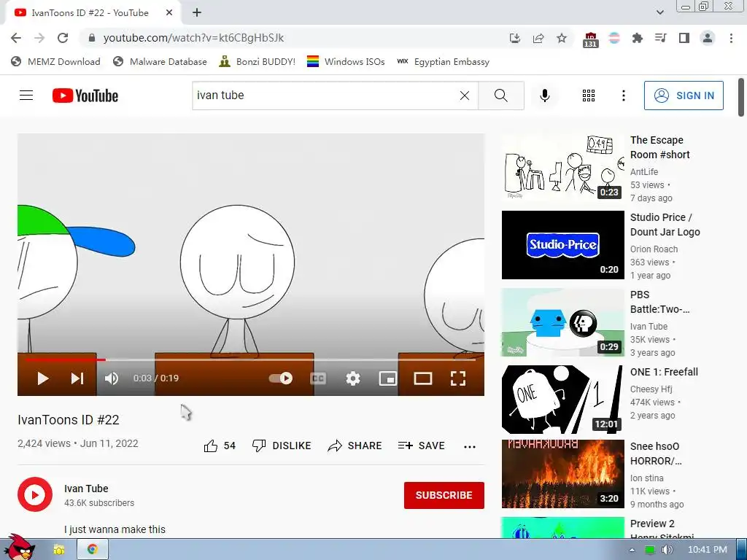Viewport: 747px width, 560px height.
Task: Open ONE 1: Freefall video title
Action: [664, 372]
